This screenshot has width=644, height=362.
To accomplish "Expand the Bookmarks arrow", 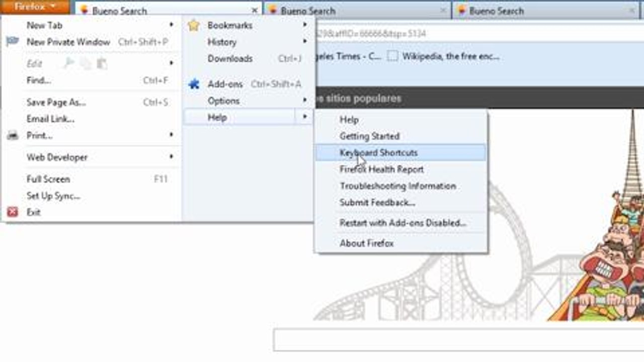I will (x=305, y=25).
